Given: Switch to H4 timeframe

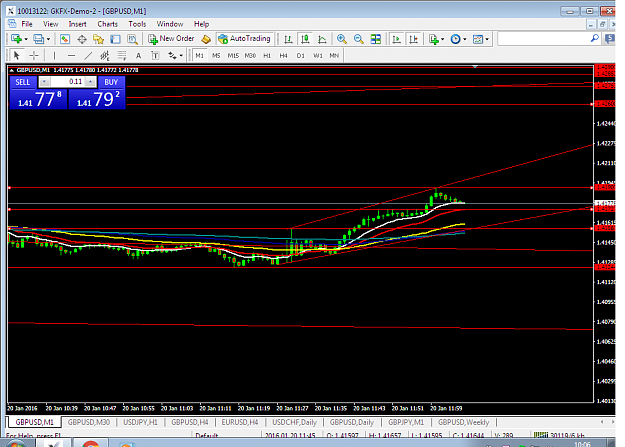Looking at the screenshot, I should coord(283,55).
